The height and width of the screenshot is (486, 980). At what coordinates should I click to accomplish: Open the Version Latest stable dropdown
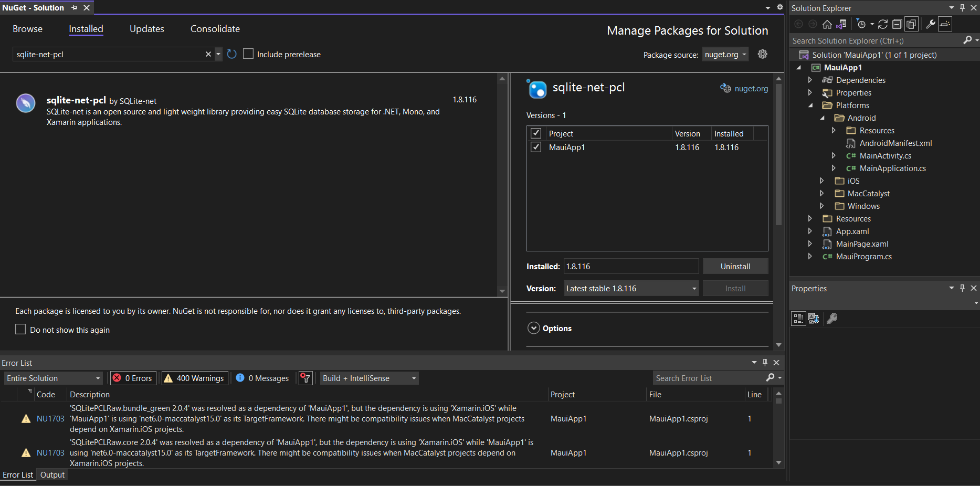tap(631, 288)
